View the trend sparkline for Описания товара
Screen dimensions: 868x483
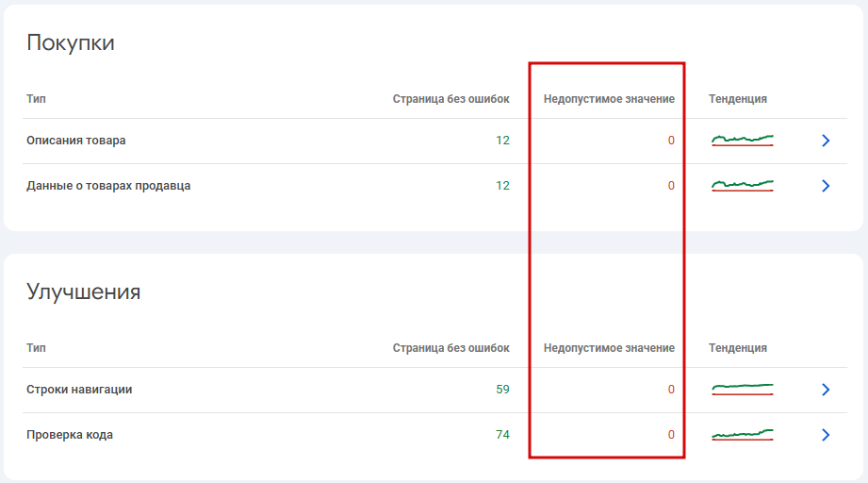[x=743, y=141]
